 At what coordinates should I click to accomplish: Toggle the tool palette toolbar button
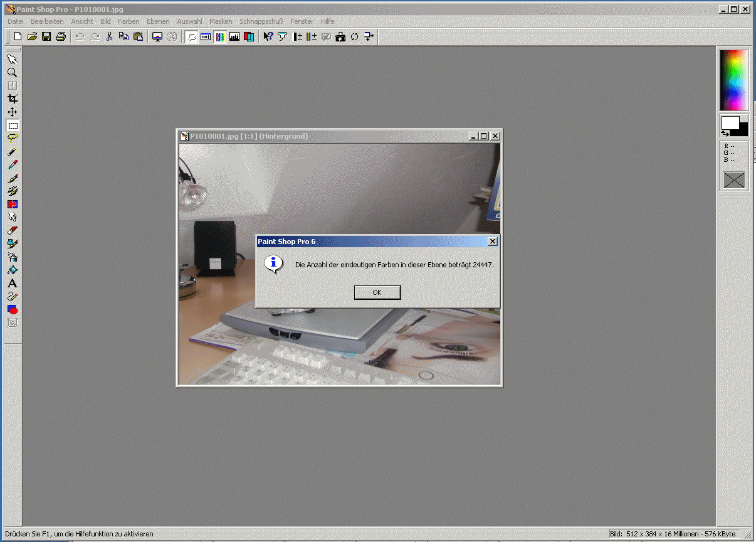(x=191, y=37)
